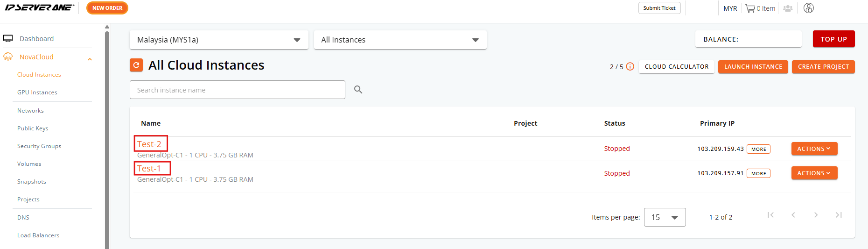
Task: Open Actions menu for Test-2
Action: (x=814, y=149)
